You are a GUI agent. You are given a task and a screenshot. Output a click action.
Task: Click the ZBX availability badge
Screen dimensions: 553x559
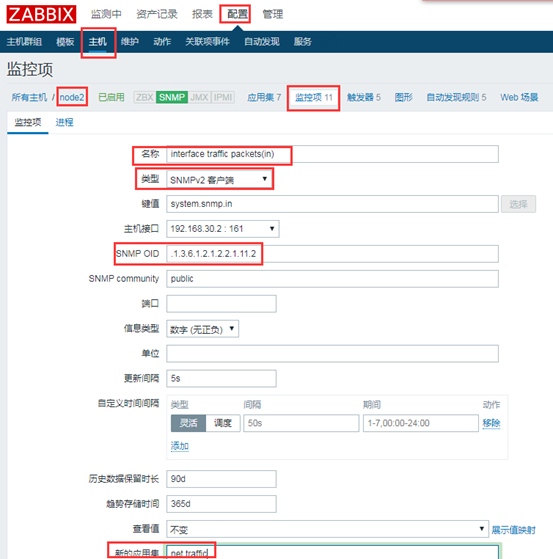[x=144, y=97]
